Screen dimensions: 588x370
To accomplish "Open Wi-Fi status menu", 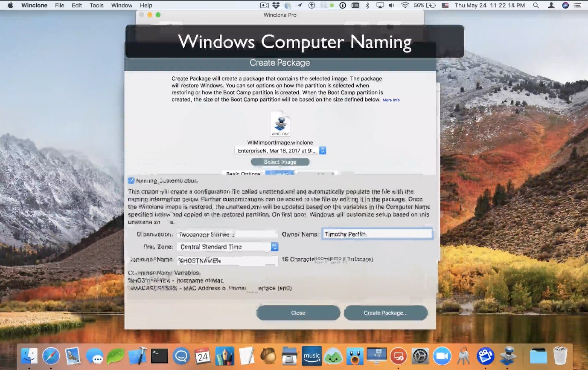I will point(405,5).
